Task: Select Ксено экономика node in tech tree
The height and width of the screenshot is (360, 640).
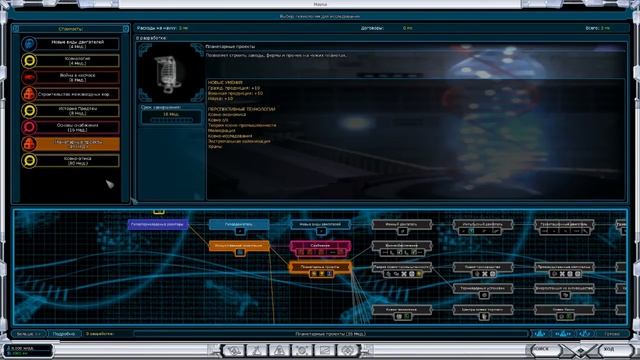Action: click(x=402, y=310)
